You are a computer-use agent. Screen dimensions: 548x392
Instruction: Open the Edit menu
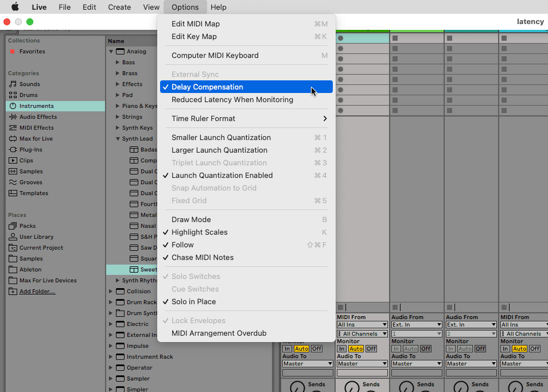click(89, 7)
